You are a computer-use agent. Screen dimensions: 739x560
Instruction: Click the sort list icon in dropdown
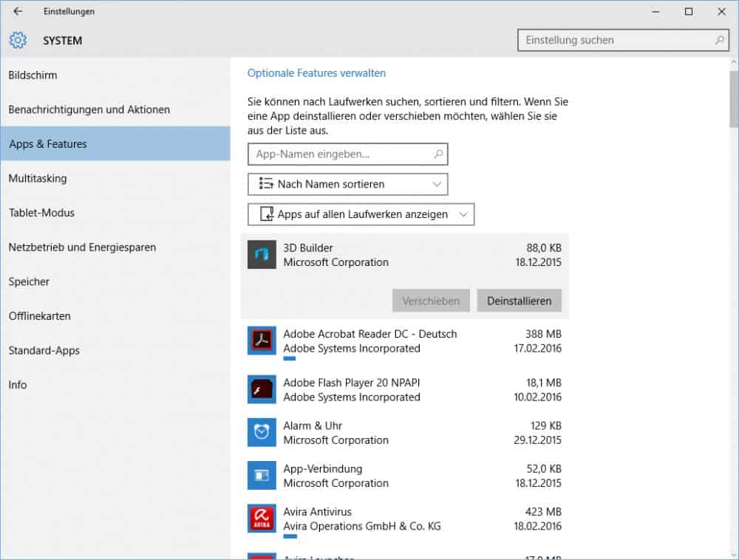(266, 184)
